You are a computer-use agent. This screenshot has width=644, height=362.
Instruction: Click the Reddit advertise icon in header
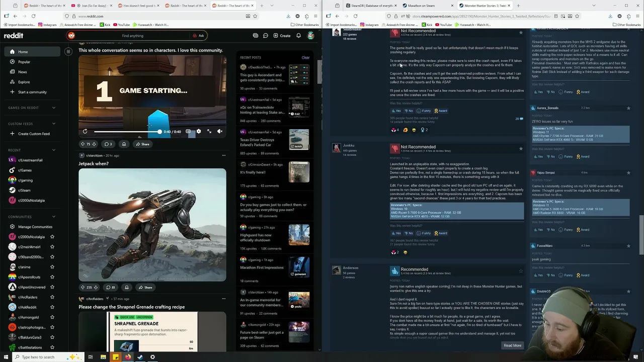256,36
